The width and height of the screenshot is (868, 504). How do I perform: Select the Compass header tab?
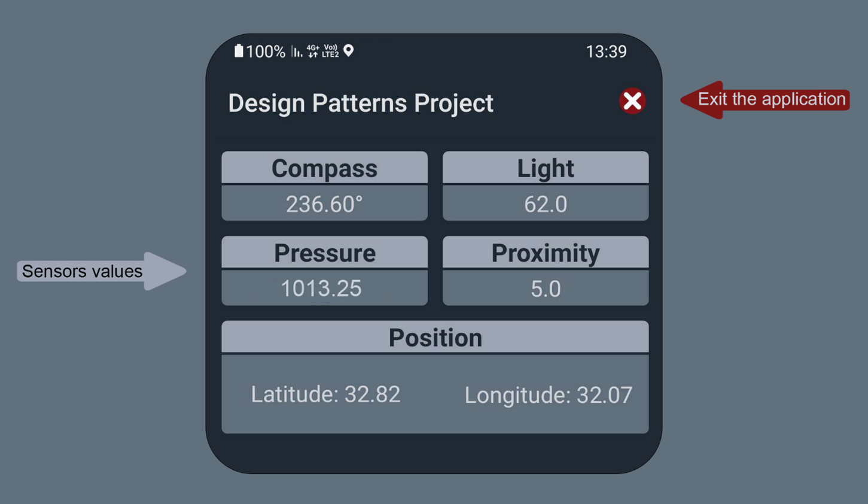pyautogui.click(x=325, y=168)
